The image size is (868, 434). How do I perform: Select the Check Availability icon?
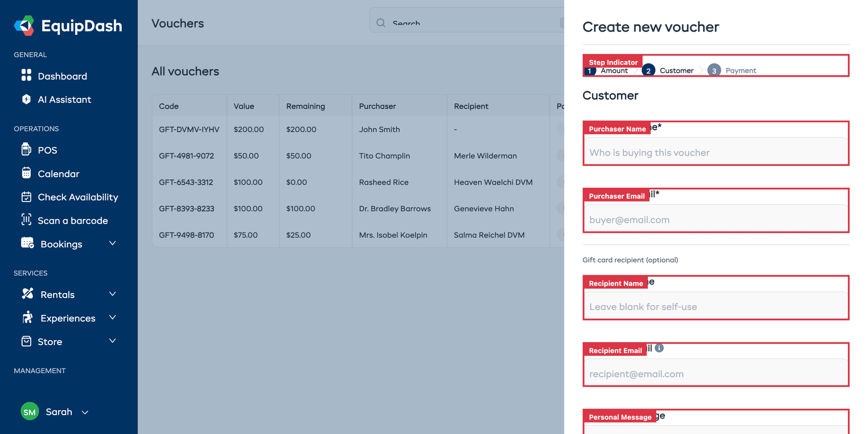click(27, 197)
